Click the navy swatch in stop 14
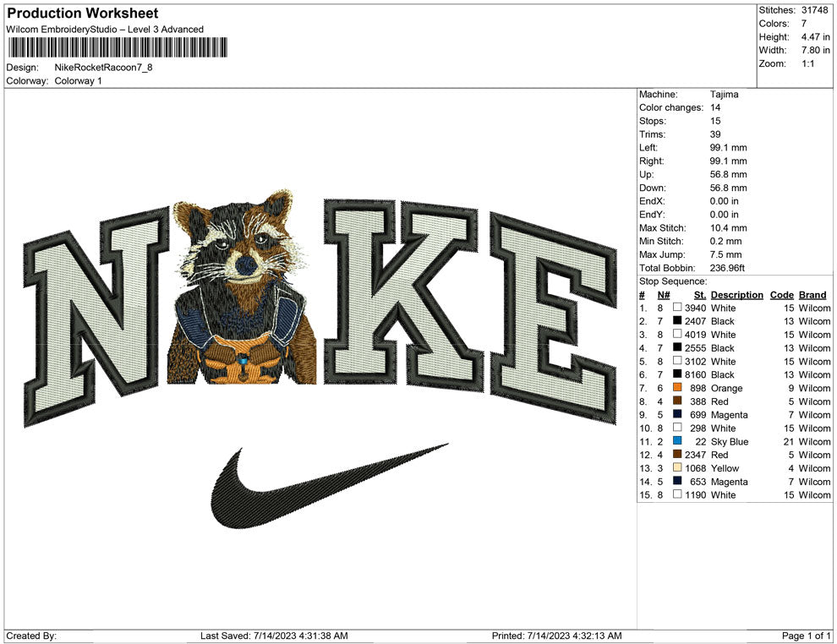837x644 pixels. click(x=677, y=481)
